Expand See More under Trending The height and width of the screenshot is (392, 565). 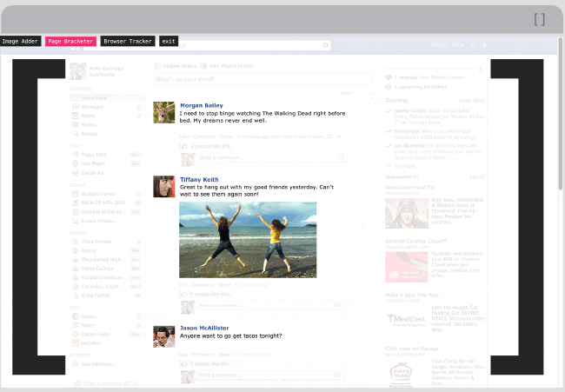[x=404, y=166]
